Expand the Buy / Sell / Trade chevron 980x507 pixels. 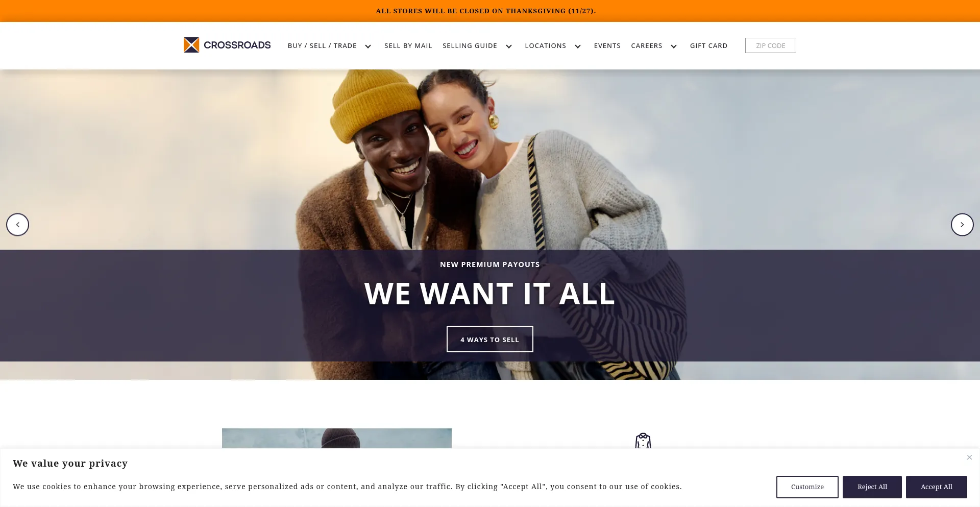[x=368, y=46]
